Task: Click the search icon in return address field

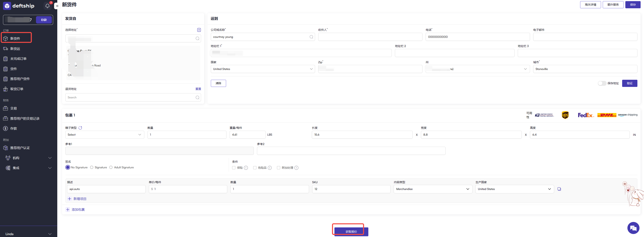Action: tap(197, 98)
